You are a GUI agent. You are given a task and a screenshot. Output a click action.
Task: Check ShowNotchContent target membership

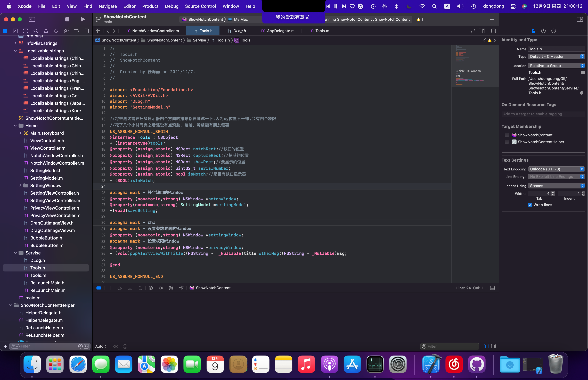pyautogui.click(x=507, y=135)
